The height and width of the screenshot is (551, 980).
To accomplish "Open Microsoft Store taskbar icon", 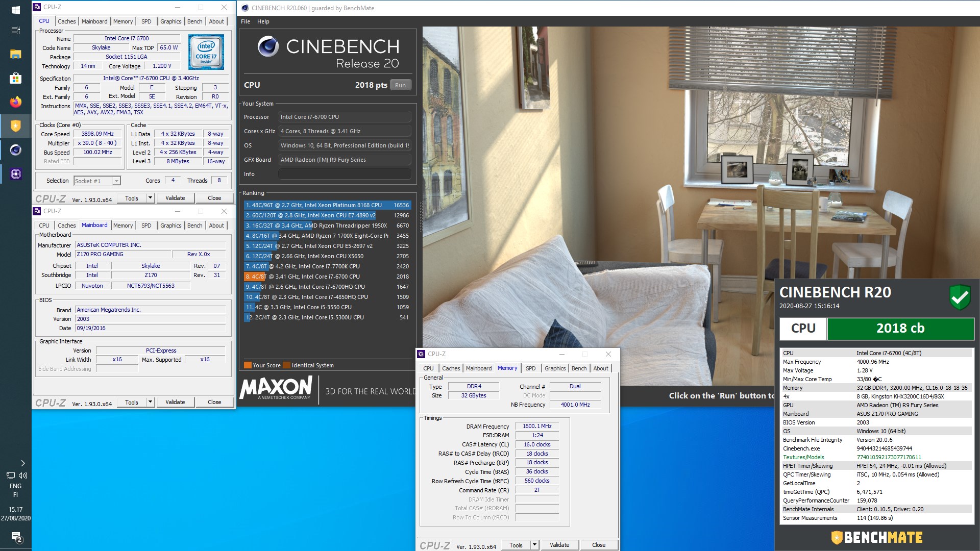I will pos(15,78).
